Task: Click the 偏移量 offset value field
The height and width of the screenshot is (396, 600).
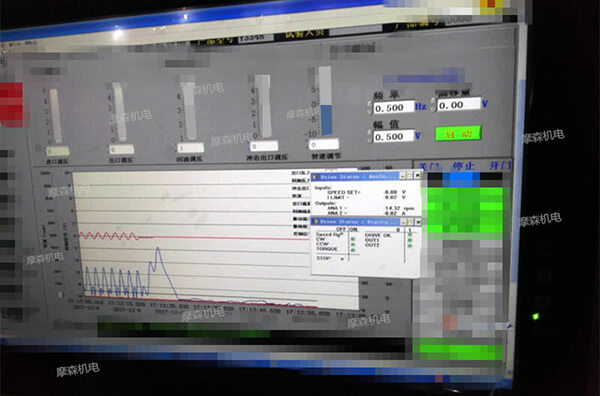Action: point(459,104)
